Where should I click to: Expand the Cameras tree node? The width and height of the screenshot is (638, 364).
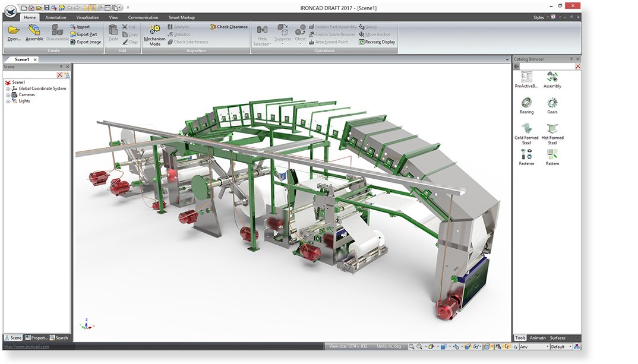point(8,94)
